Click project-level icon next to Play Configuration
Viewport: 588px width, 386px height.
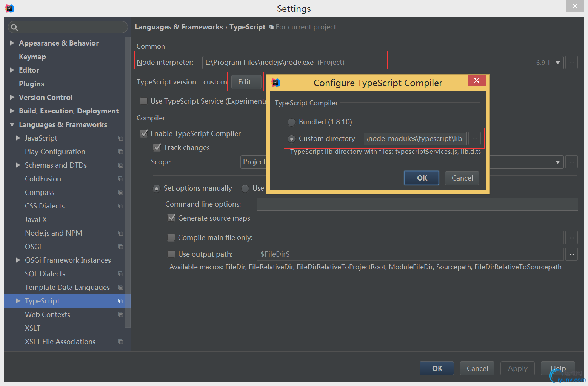click(120, 152)
